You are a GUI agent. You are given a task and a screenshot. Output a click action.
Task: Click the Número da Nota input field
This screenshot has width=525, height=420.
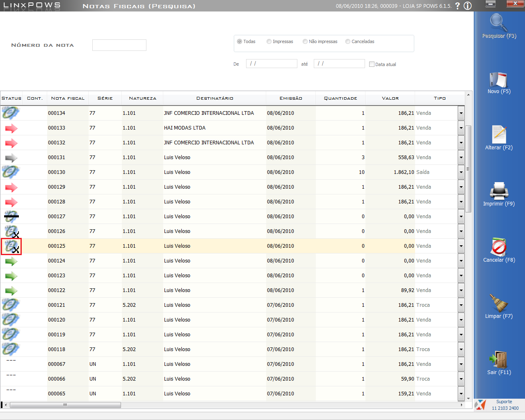tap(119, 45)
